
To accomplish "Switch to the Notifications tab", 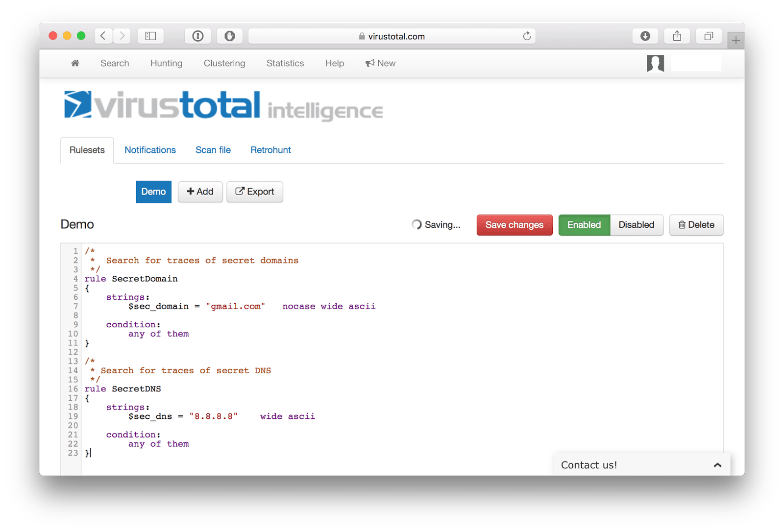I will (x=150, y=150).
